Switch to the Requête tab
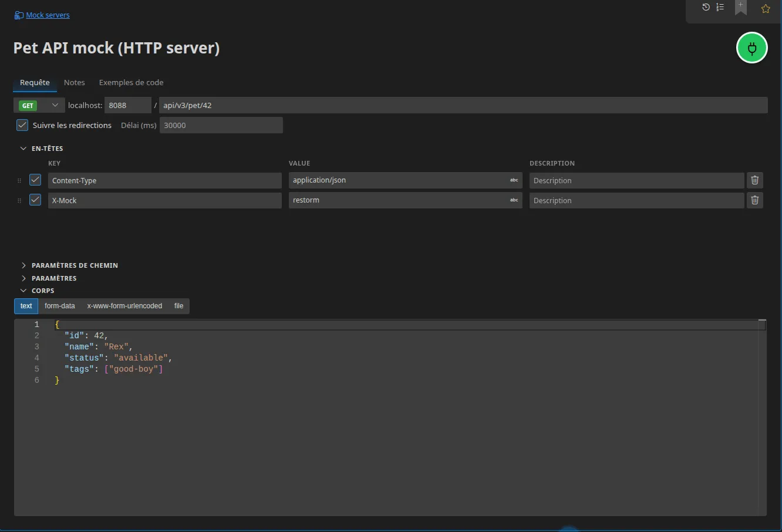The width and height of the screenshot is (782, 532). point(35,83)
